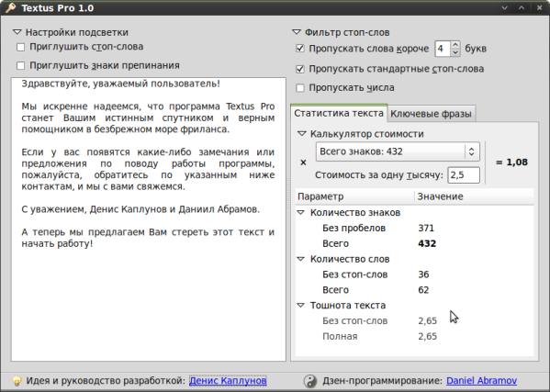This screenshot has height=392, width=550.
Task: Click the Значение column header
Action: click(474, 196)
